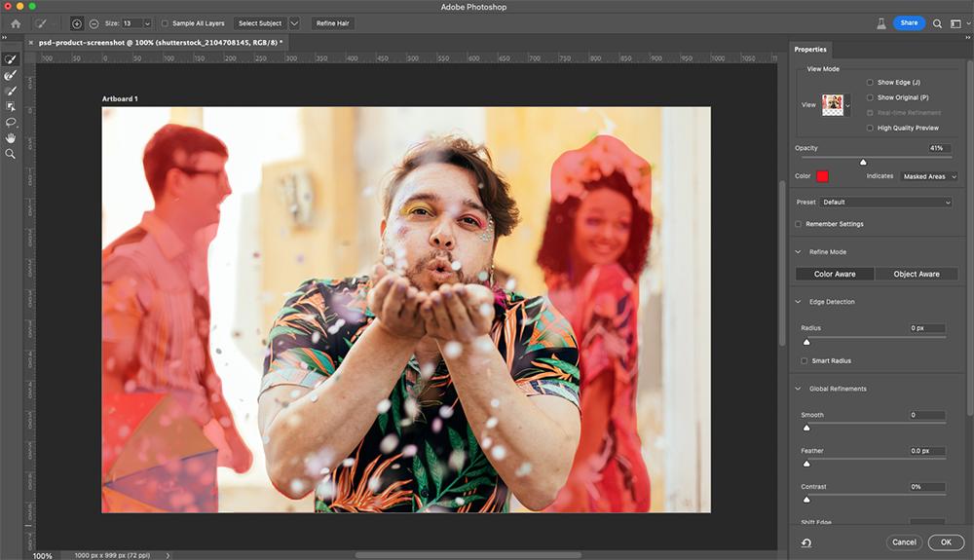
Task: Go to the Home screen icon
Action: 16,23
